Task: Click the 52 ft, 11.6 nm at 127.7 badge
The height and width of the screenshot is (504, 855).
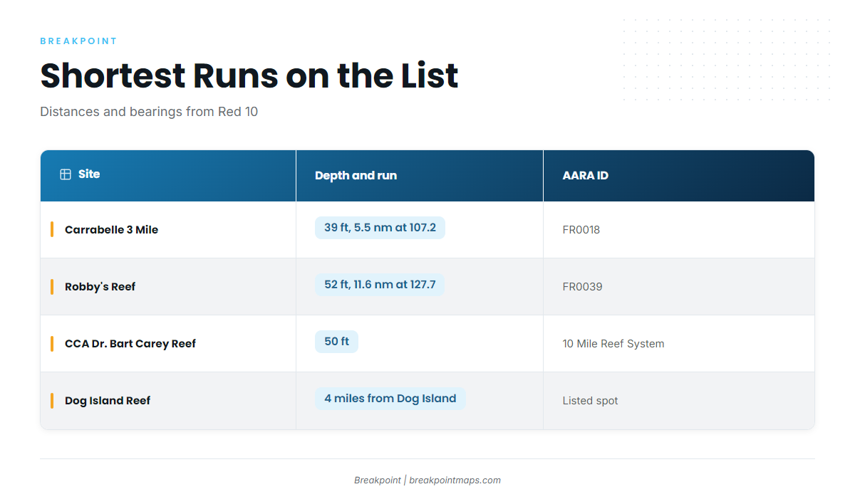Action: point(380,285)
